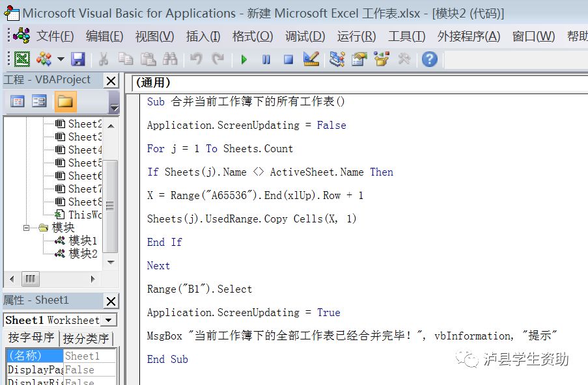Click the Paste clipboard icon
This screenshot has height=385, width=588.
(x=148, y=59)
